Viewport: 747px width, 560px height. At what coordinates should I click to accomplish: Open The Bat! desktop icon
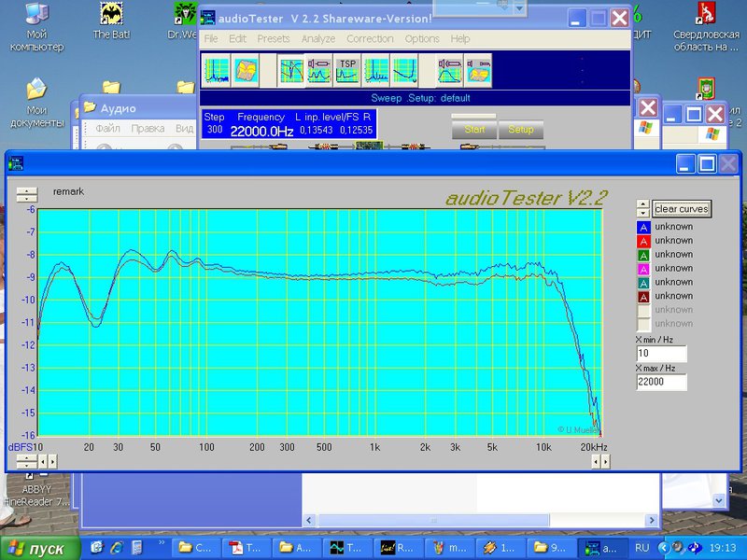(x=111, y=21)
